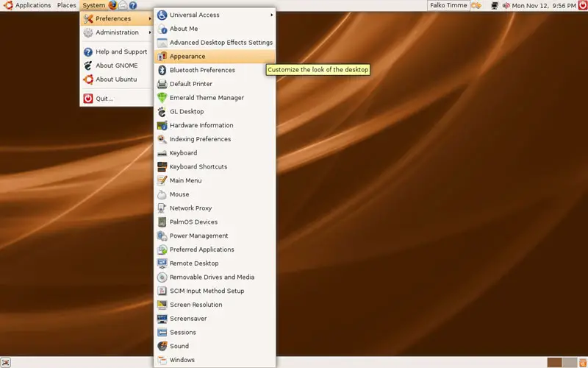The width and height of the screenshot is (588, 368).
Task: Click the Mouse icon
Action: click(x=162, y=194)
